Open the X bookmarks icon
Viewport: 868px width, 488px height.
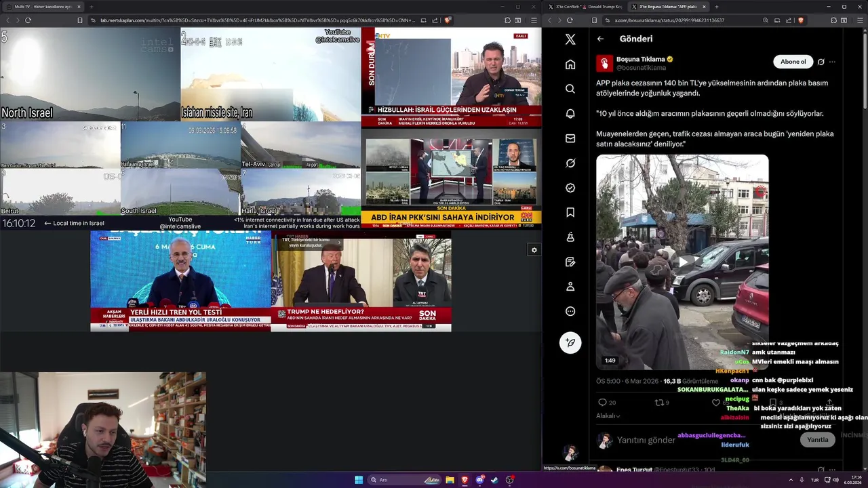click(570, 212)
